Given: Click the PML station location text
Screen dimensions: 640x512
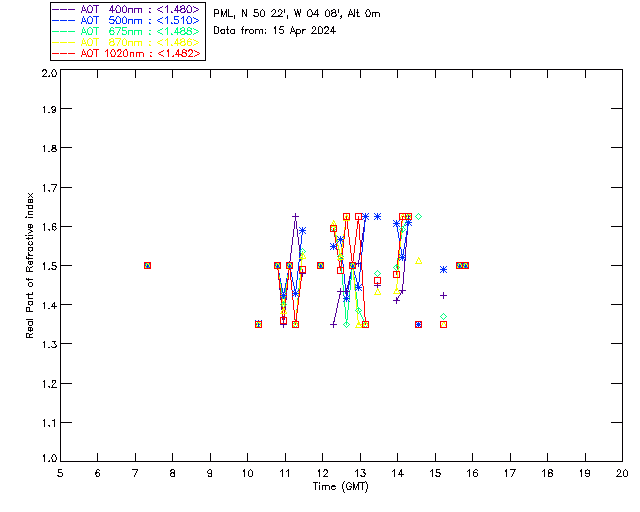Looking at the screenshot, I should coord(297,14).
